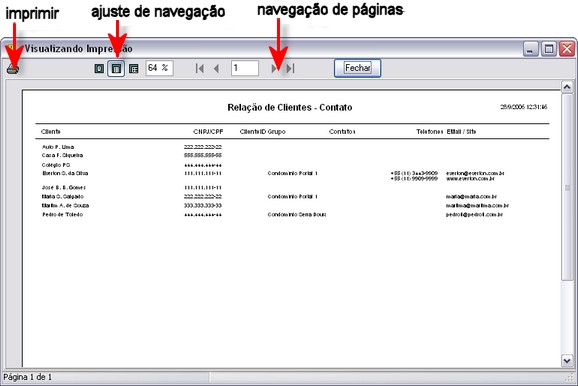Click the email 'maria@maria.com.br'
578x386 pixels.
pyautogui.click(x=471, y=197)
